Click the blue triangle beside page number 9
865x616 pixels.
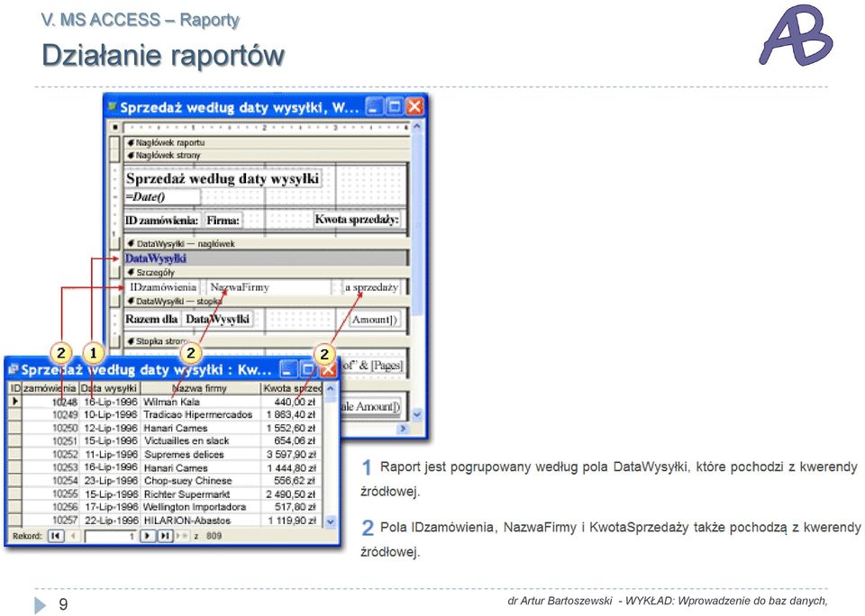[x=41, y=605]
